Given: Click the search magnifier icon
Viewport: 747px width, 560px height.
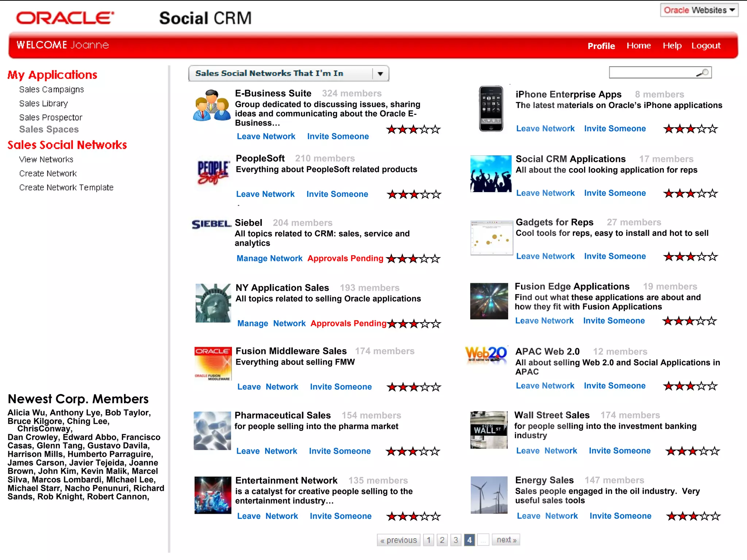Looking at the screenshot, I should pyautogui.click(x=703, y=73).
